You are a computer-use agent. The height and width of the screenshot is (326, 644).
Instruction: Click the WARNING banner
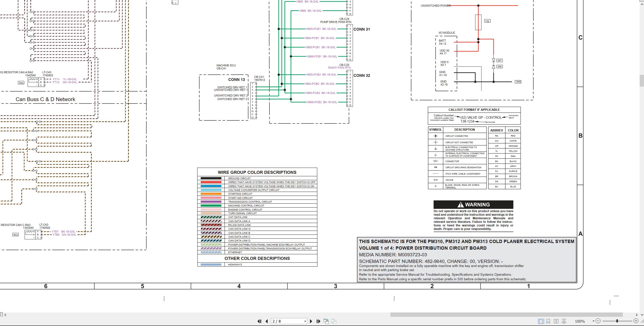[x=473, y=204]
